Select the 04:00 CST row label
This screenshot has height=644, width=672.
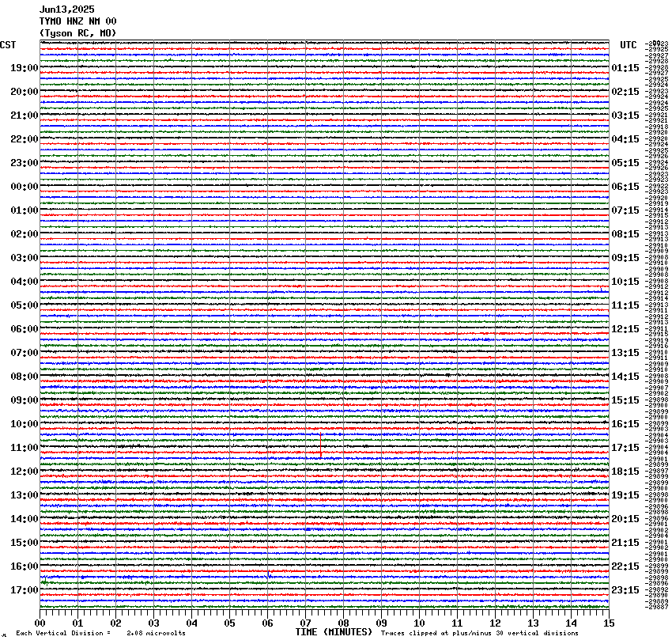click(x=25, y=282)
